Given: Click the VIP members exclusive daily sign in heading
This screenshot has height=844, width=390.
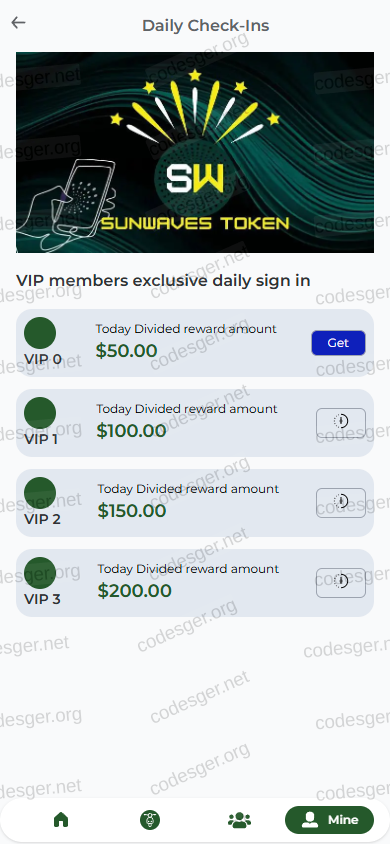Looking at the screenshot, I should pyautogui.click(x=163, y=280).
